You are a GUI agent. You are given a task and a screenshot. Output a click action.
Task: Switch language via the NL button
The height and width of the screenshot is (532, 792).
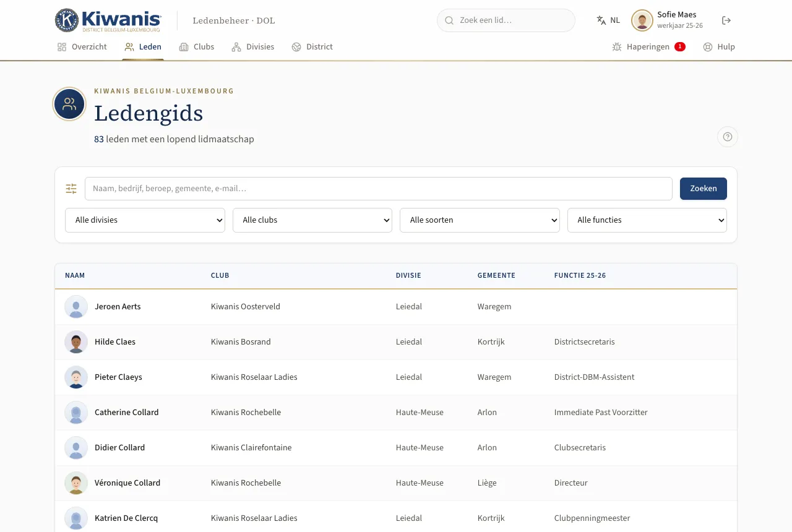tap(608, 20)
